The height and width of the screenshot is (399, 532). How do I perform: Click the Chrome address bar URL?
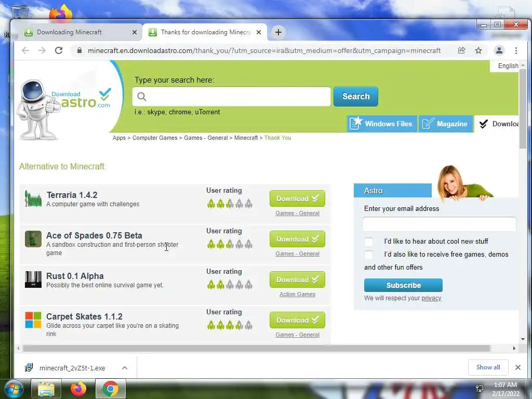tap(264, 50)
